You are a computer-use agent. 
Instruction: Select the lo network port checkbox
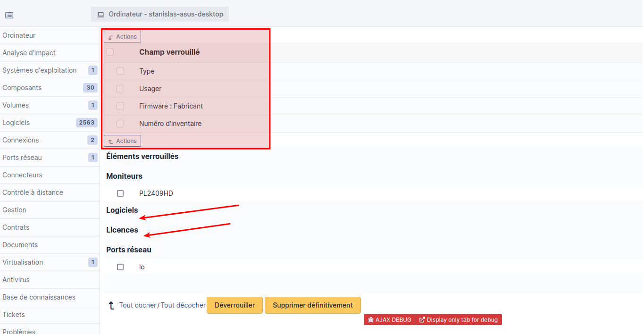[120, 267]
